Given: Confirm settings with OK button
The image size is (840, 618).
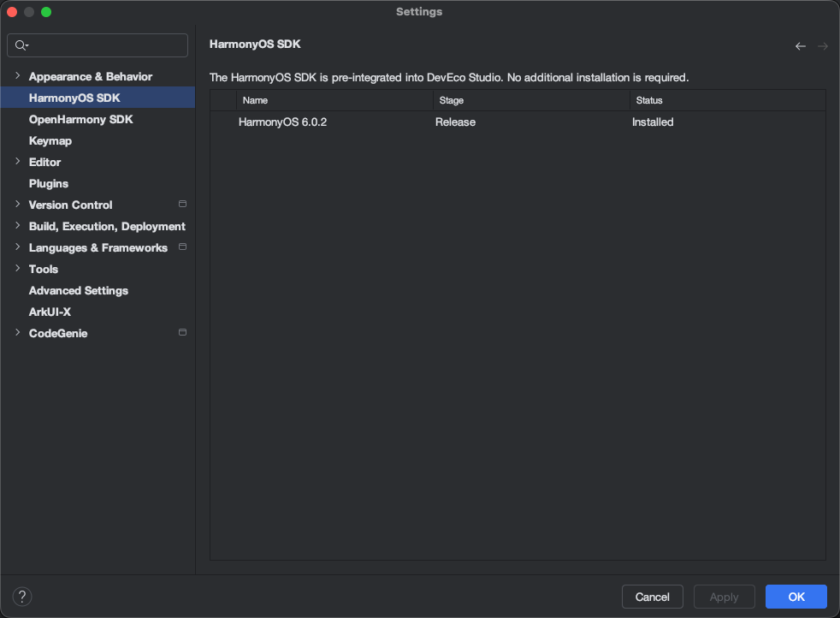Looking at the screenshot, I should pos(796,597).
